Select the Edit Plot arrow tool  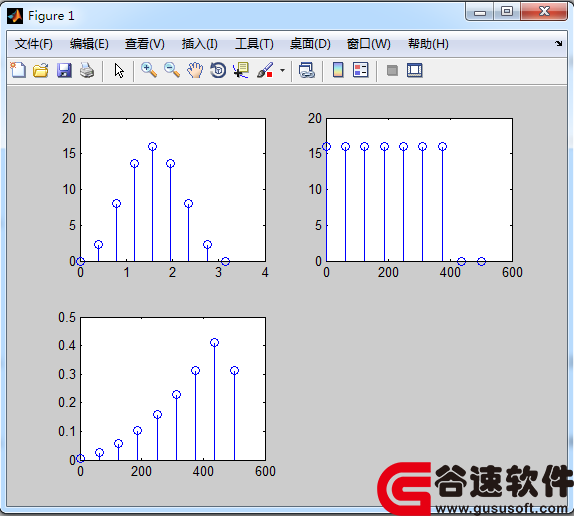coord(119,70)
